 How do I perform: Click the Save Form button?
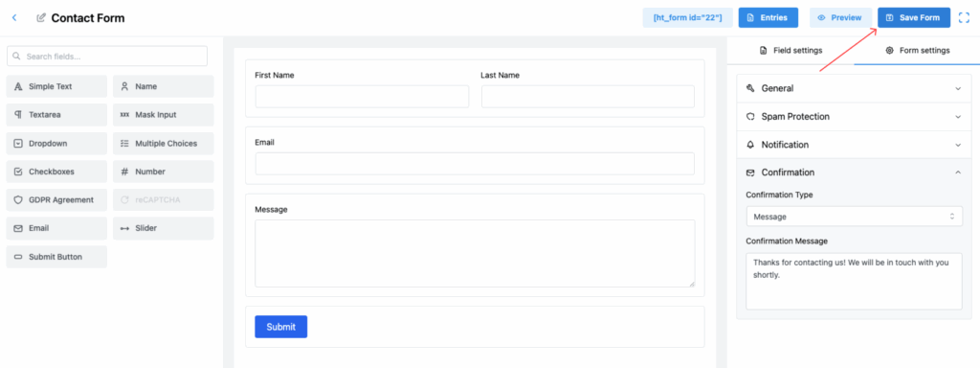(914, 17)
